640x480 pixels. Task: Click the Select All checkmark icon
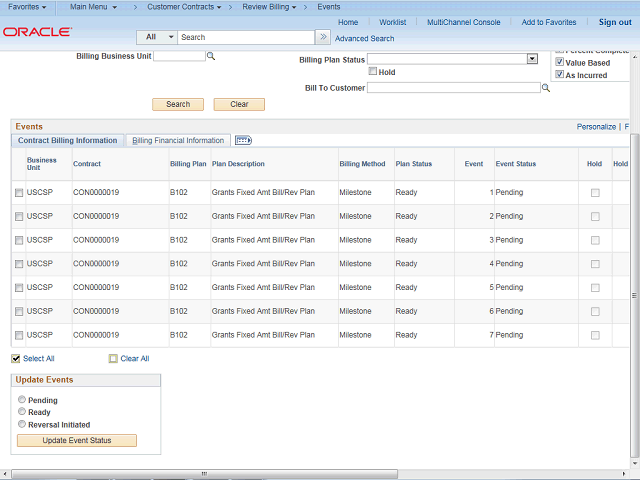(16, 358)
